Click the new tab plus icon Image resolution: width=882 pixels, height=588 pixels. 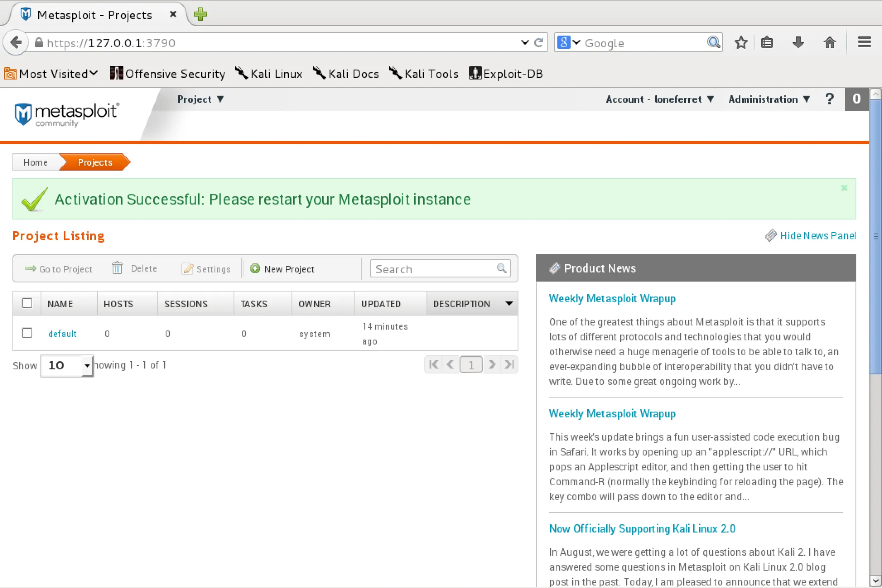tap(200, 14)
